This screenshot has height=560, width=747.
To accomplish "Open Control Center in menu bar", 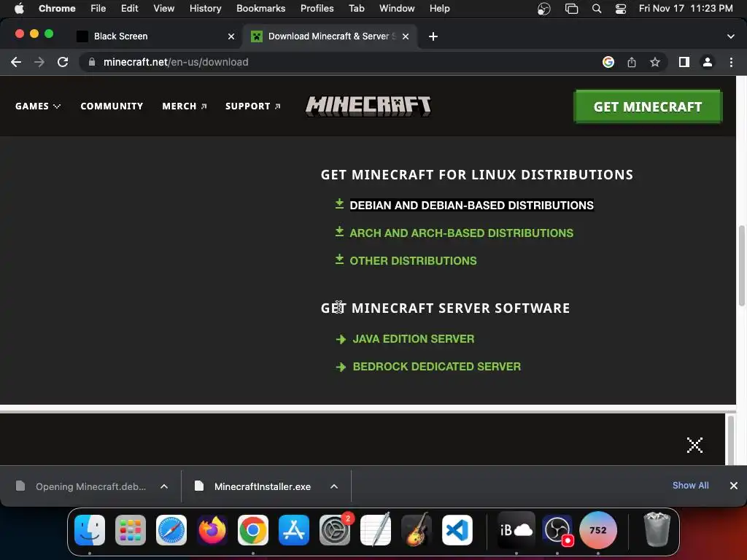I will pos(620,9).
